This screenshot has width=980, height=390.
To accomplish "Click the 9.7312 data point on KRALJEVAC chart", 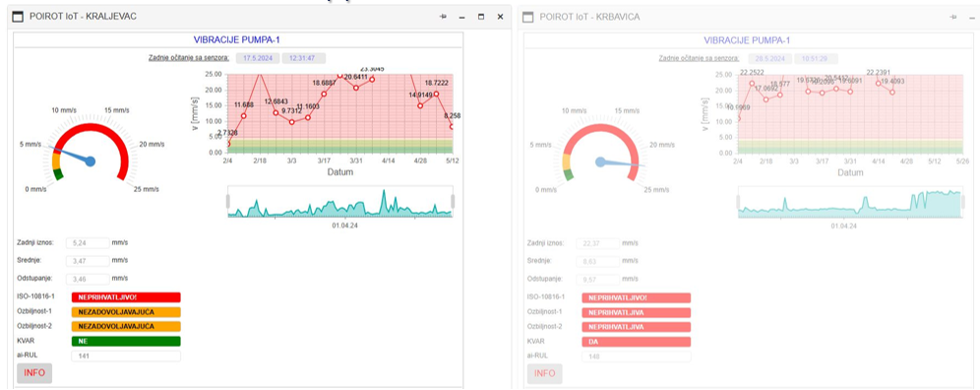I will click(292, 122).
